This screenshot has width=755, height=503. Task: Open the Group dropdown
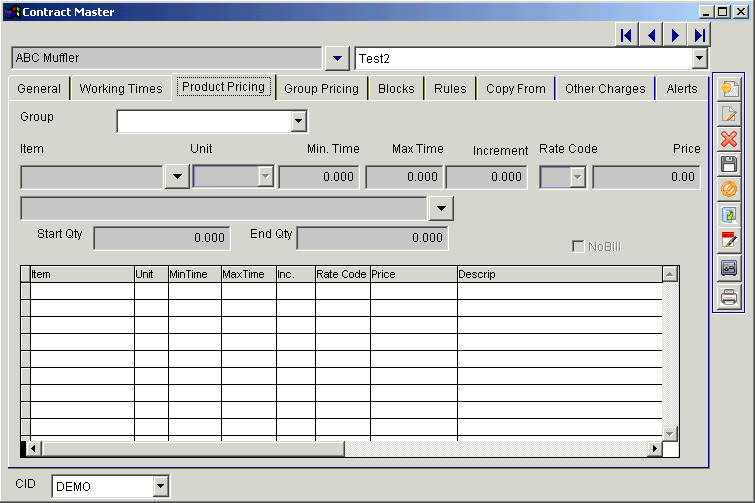(298, 121)
